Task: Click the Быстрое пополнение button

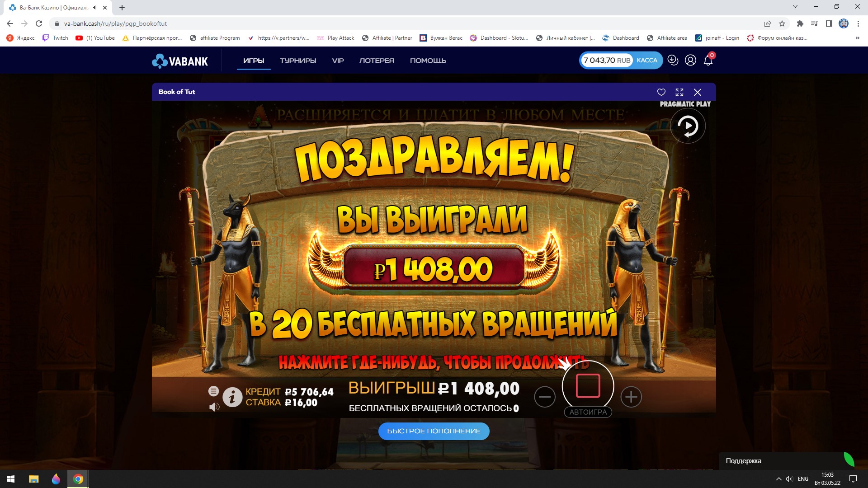Action: [434, 431]
